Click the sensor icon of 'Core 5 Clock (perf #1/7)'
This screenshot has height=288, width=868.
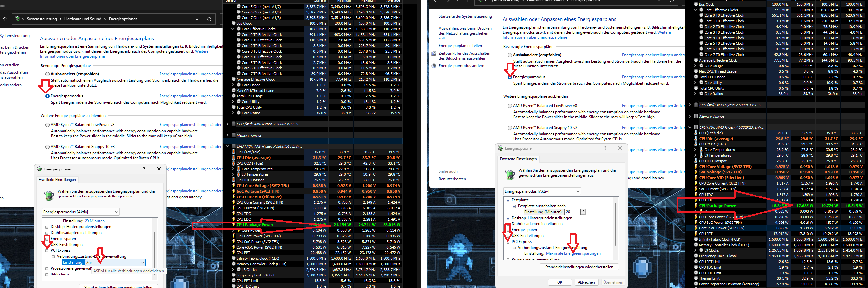click(238, 6)
